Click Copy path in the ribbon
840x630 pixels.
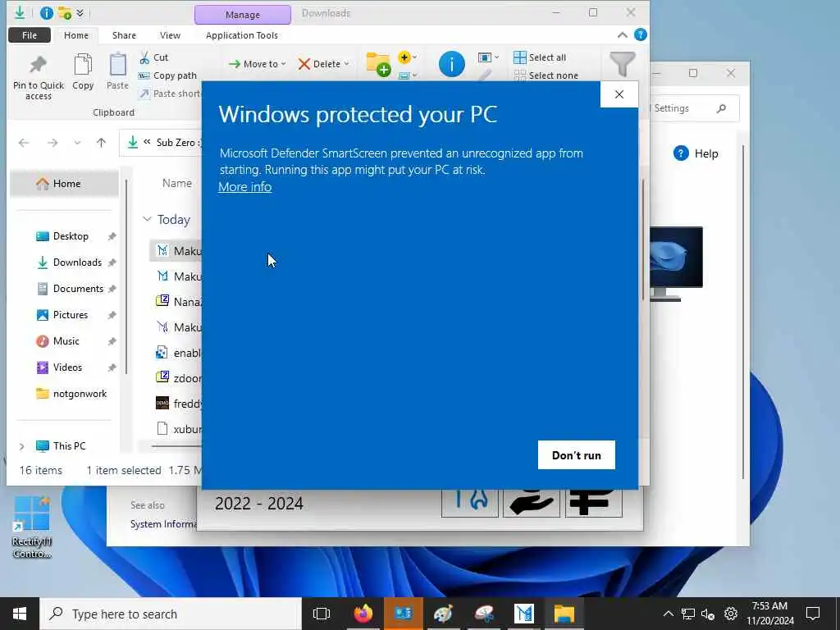pyautogui.click(x=167, y=75)
